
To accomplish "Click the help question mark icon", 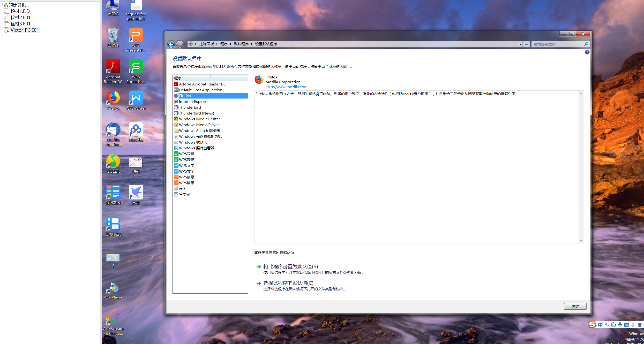I will 587,52.
